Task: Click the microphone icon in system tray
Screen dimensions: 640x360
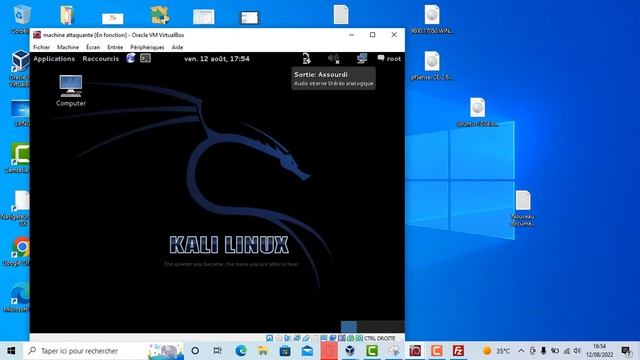Action: coord(543,351)
